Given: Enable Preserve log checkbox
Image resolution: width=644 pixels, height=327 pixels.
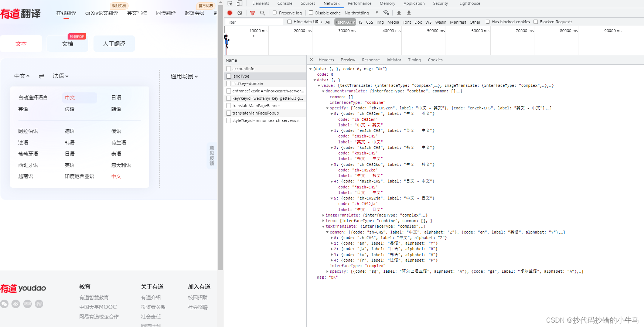Looking at the screenshot, I should (x=275, y=13).
